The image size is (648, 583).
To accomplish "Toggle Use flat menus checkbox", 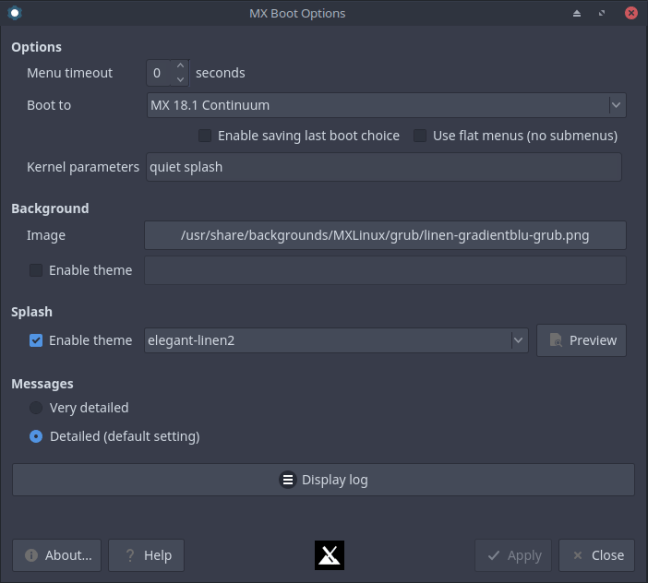I will [420, 136].
